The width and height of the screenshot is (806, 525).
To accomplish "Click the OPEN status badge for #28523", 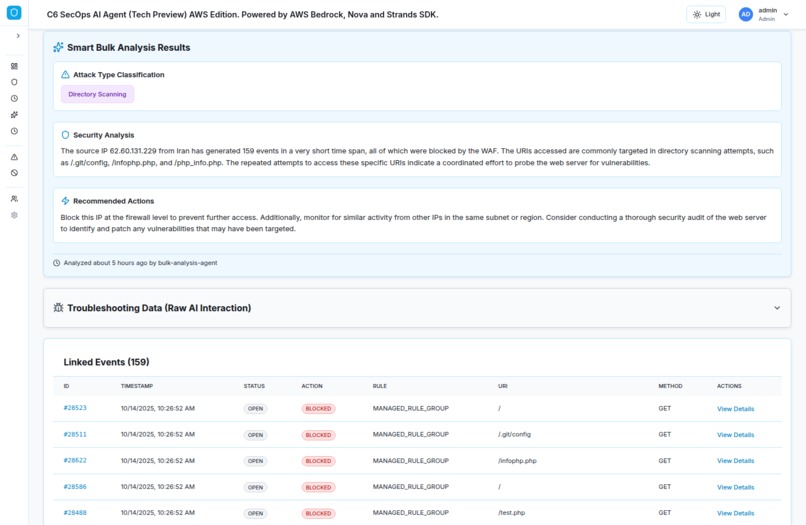I will point(255,409).
